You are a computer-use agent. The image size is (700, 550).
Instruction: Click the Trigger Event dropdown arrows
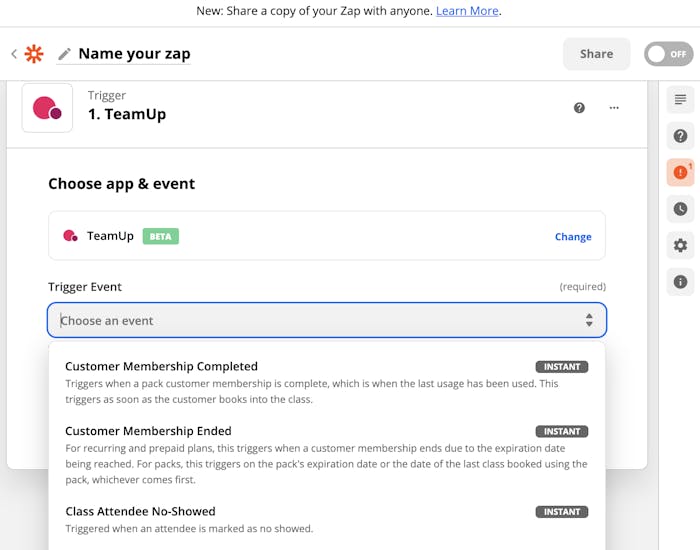coord(589,320)
